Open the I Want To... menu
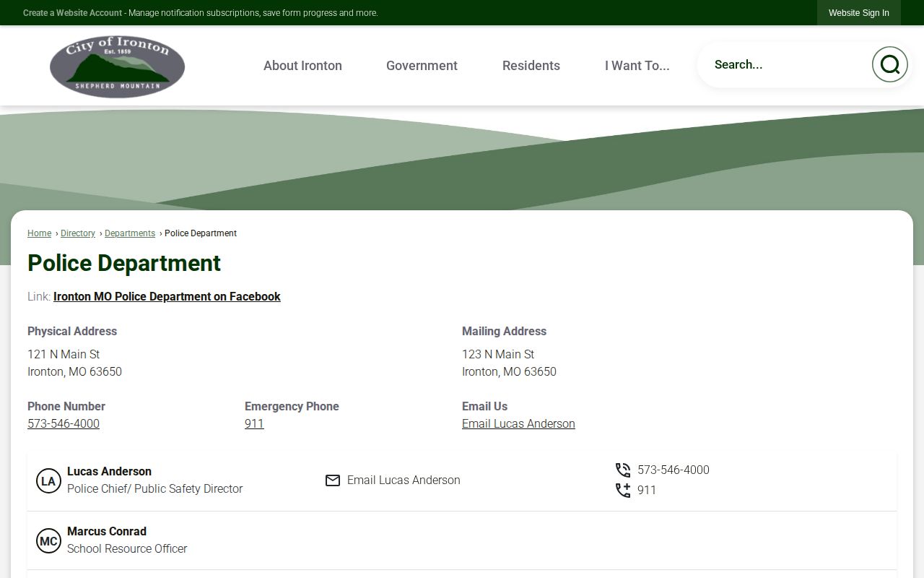Image resolution: width=924 pixels, height=578 pixels. [637, 65]
